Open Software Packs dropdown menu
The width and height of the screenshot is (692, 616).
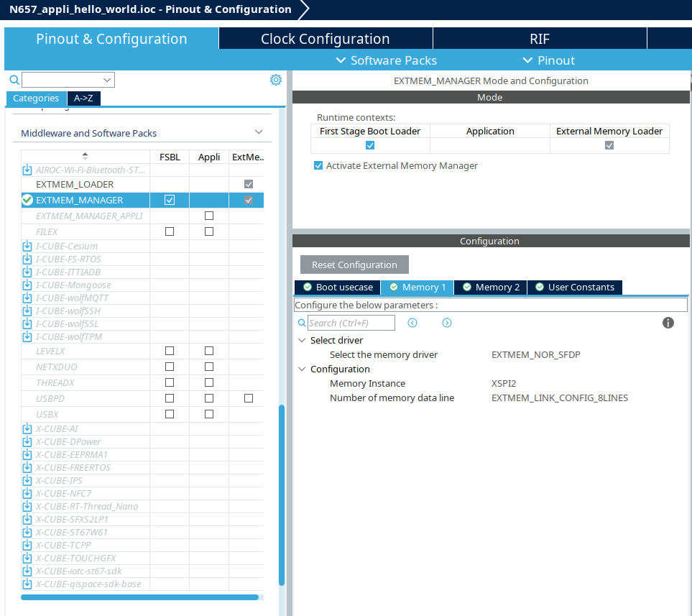pos(386,60)
